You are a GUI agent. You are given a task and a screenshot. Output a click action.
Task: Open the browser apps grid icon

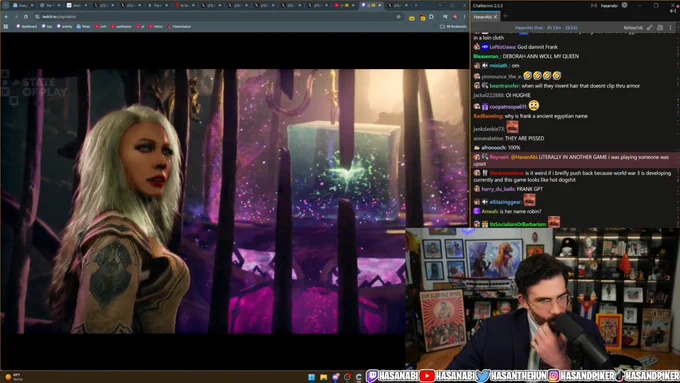click(x=6, y=26)
